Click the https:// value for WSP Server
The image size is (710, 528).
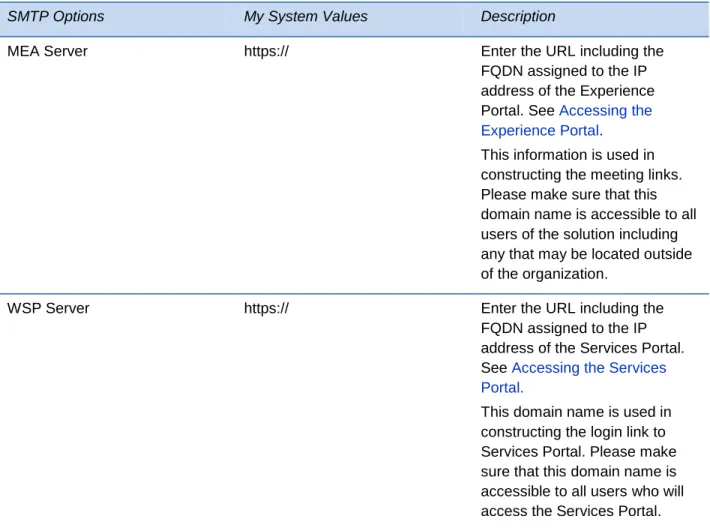[x=266, y=308]
